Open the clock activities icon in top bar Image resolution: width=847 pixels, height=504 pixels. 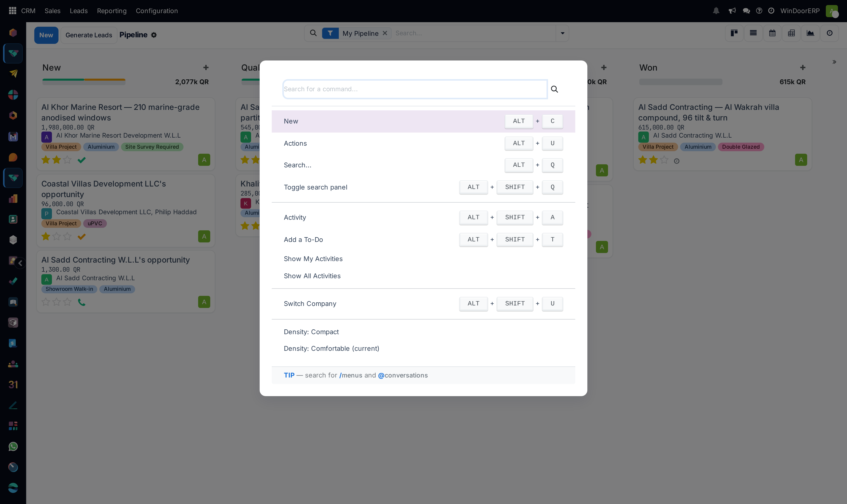pos(771,11)
